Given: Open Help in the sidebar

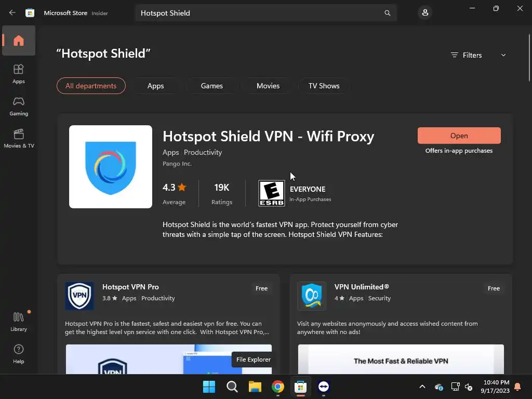Looking at the screenshot, I should point(19,354).
